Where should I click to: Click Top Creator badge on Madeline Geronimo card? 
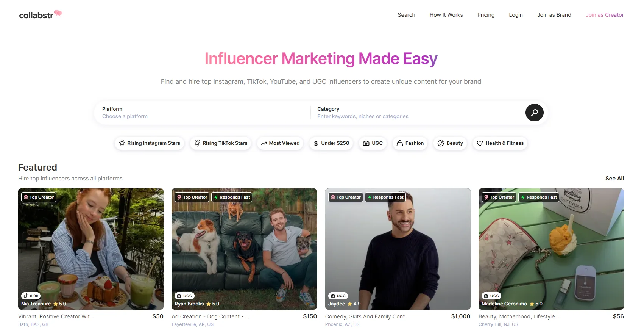499,197
